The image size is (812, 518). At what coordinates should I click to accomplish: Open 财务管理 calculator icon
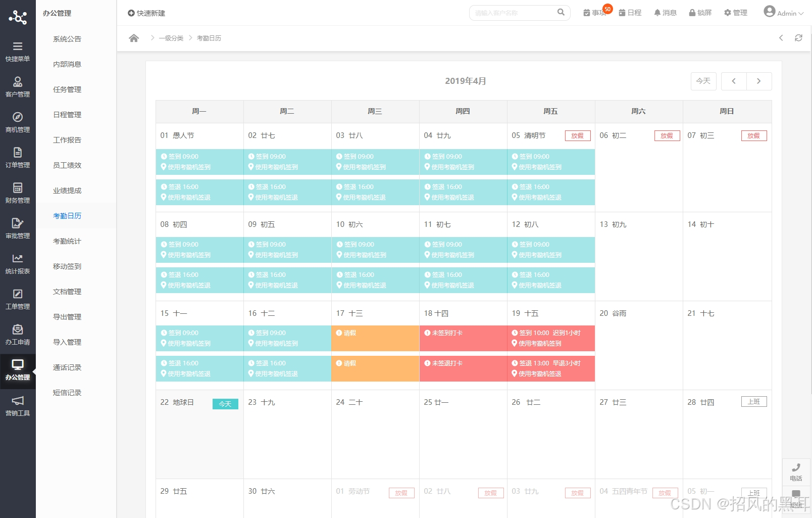[18, 188]
